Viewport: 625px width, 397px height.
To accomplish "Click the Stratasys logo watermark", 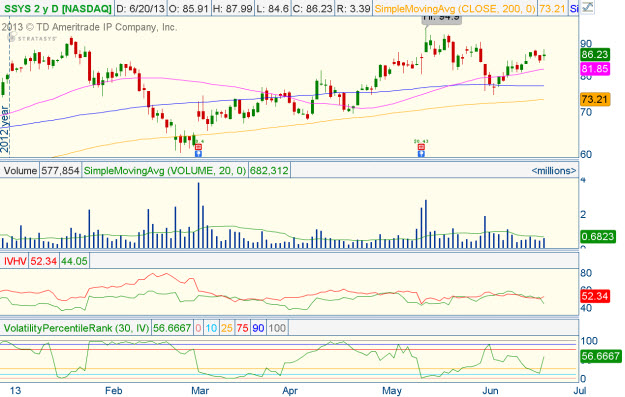I will click(32, 38).
